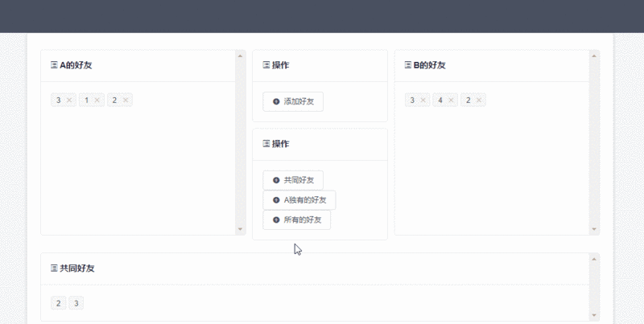This screenshot has width=644, height=324.
Task: Click the plus icon in 添加好友 button
Action: 276,101
